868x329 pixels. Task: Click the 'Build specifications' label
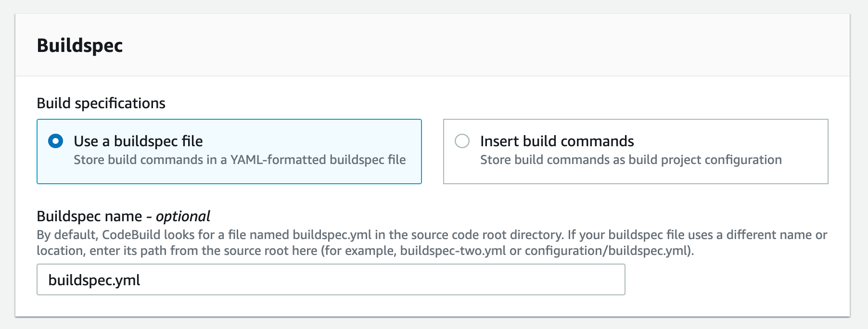[101, 103]
